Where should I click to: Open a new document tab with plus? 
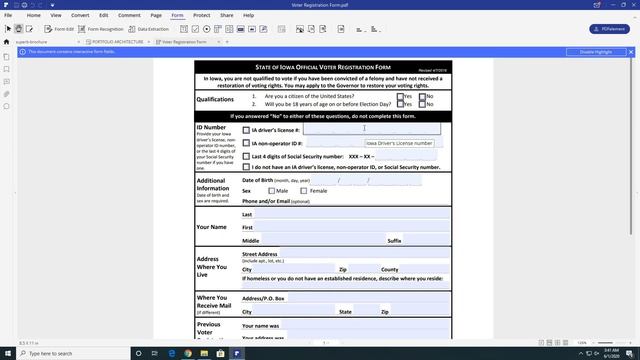click(x=227, y=42)
